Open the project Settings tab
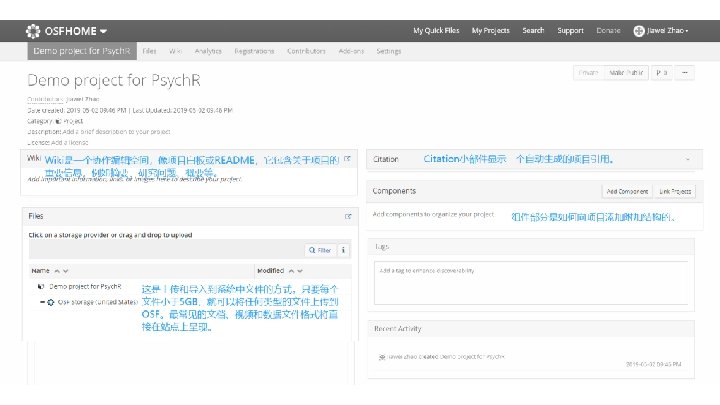 (388, 51)
